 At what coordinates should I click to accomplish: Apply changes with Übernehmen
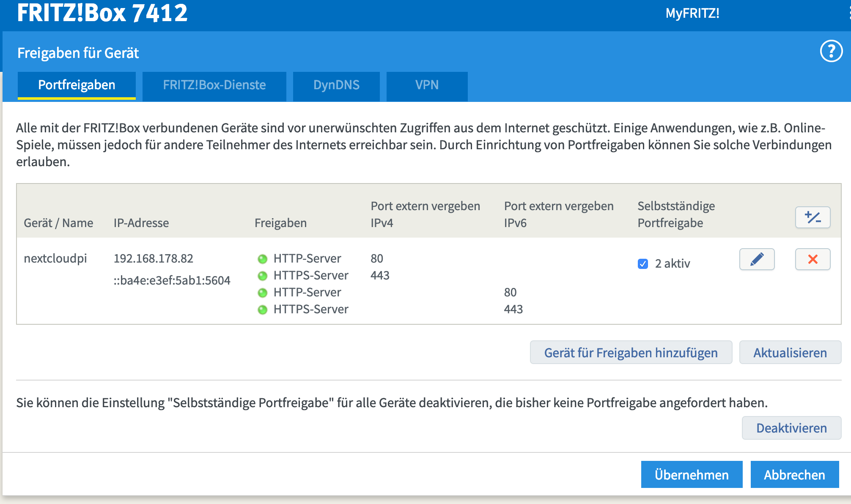pyautogui.click(x=692, y=474)
